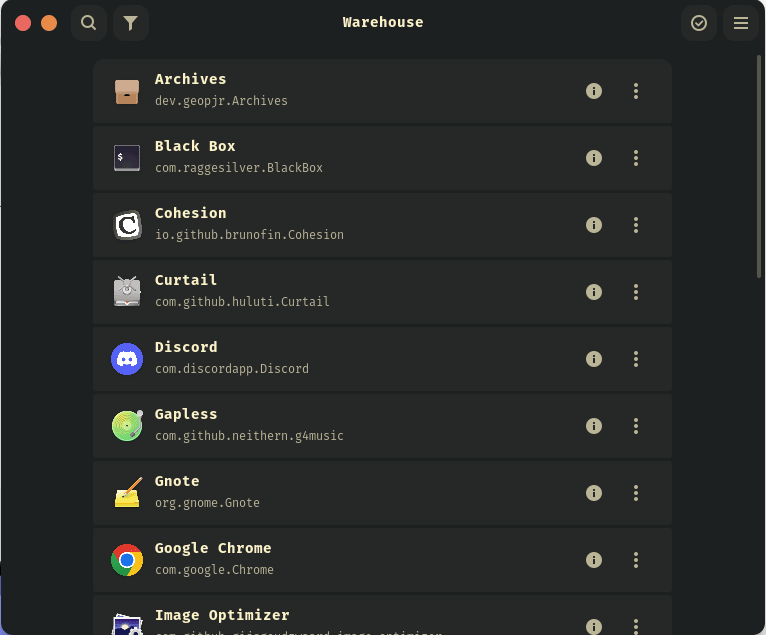This screenshot has height=635, width=766.
Task: Open the three-dot menu for Gnote
Action: coord(636,492)
